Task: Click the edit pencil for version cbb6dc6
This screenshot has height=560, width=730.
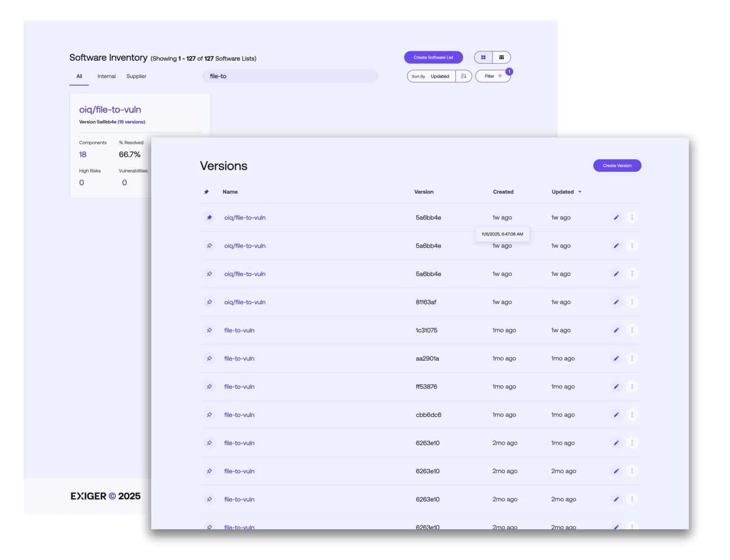Action: click(x=616, y=414)
